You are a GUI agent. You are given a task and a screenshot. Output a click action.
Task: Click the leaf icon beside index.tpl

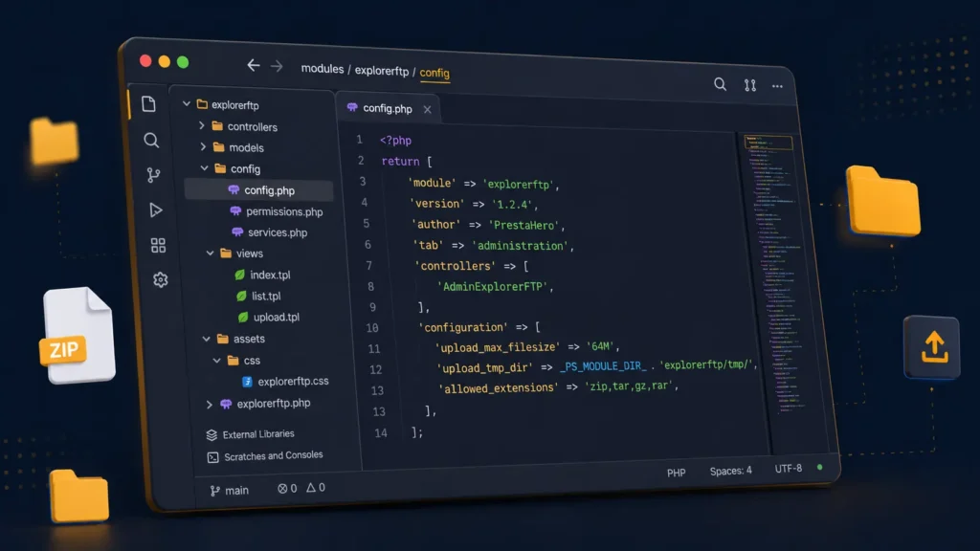pyautogui.click(x=239, y=275)
